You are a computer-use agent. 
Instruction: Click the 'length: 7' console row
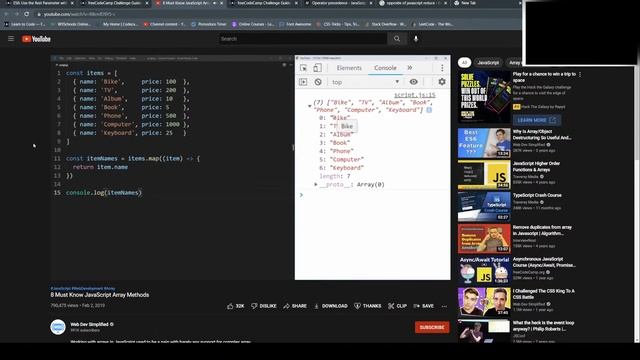pyautogui.click(x=335, y=176)
